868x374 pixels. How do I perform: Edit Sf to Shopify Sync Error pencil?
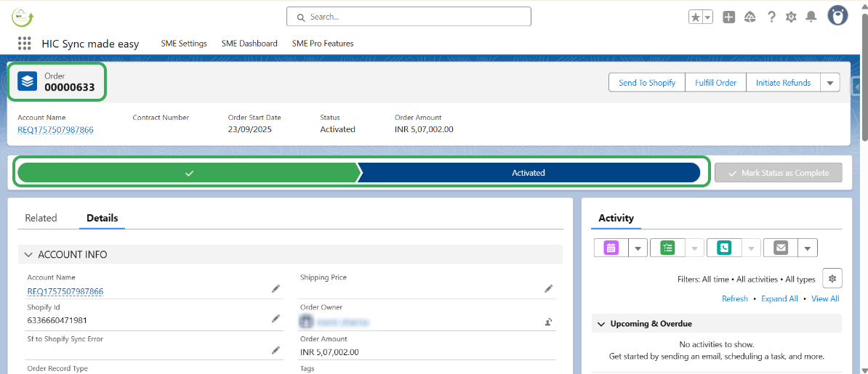click(x=276, y=349)
